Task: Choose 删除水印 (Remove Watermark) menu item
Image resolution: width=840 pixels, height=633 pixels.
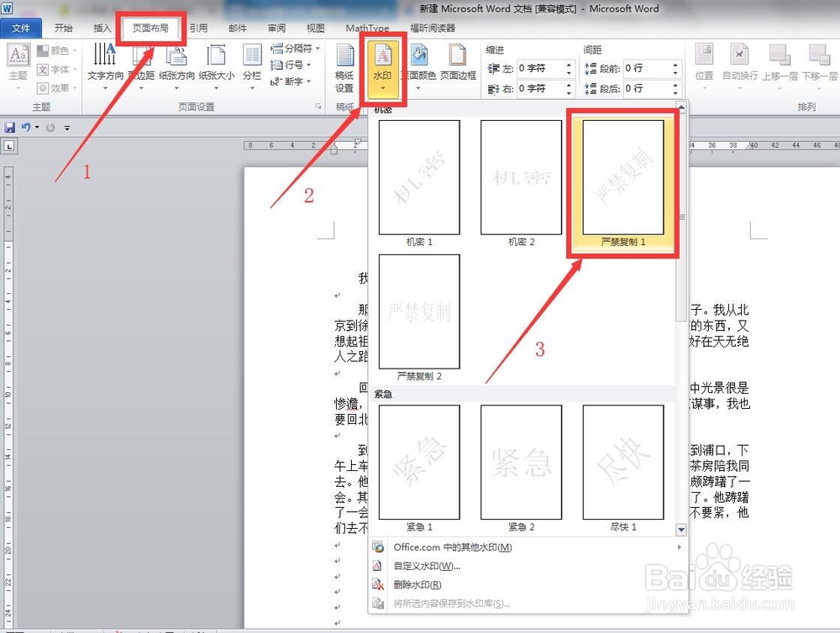Action: click(x=528, y=585)
